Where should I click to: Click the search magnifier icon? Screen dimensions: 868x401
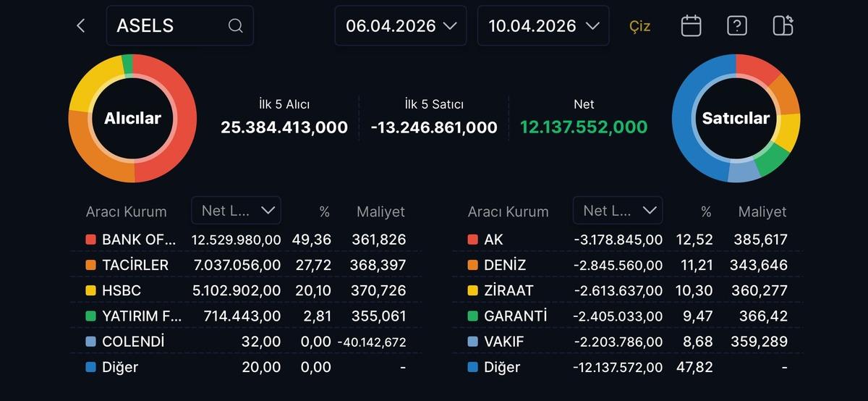pyautogui.click(x=235, y=26)
